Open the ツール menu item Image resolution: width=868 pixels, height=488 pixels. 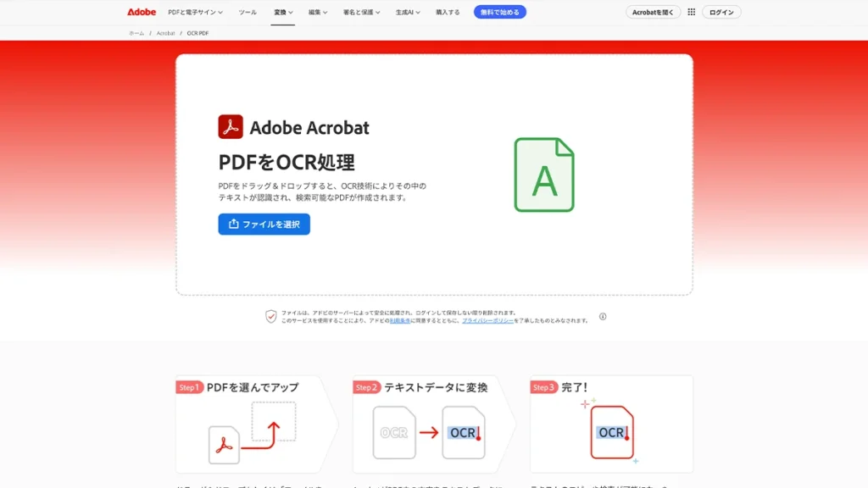[248, 12]
